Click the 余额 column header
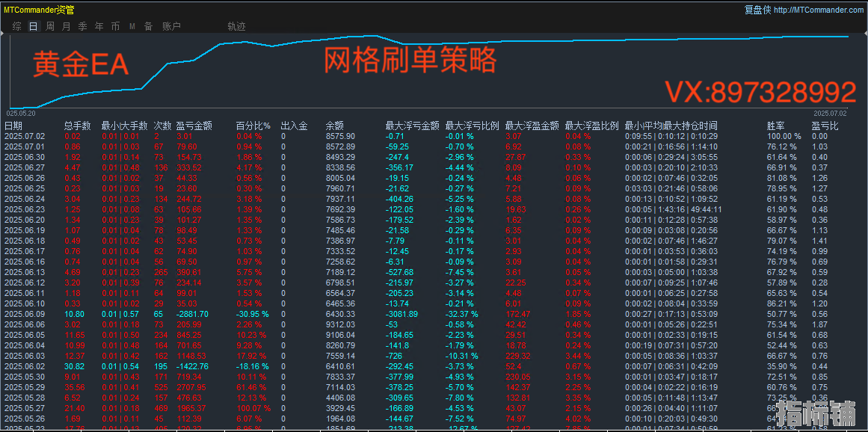Screen dimensions: 868x432 click(x=334, y=126)
